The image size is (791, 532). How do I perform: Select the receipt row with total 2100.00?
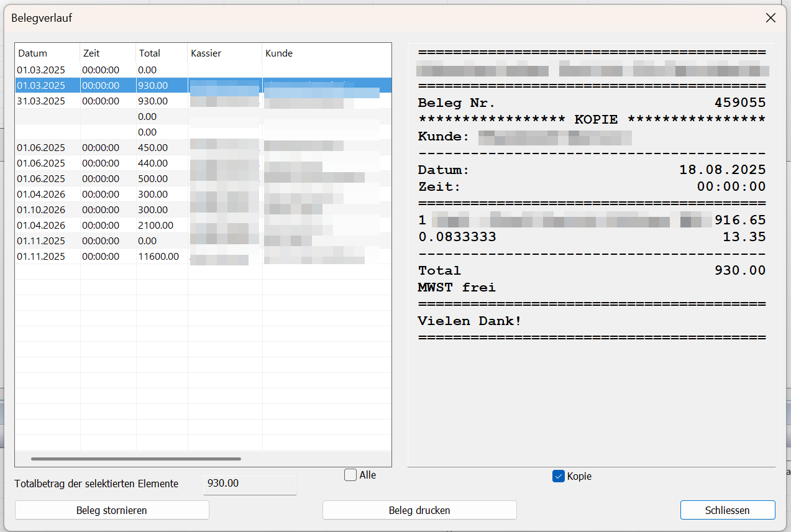coord(203,225)
